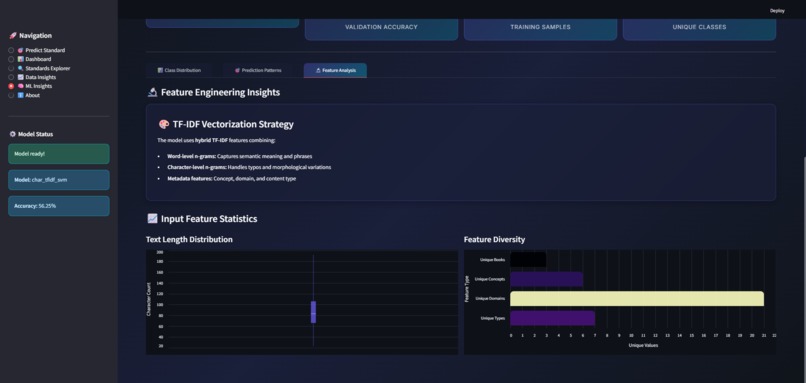Click the purple box in the box plot
This screenshot has width=806, height=383.
314,312
